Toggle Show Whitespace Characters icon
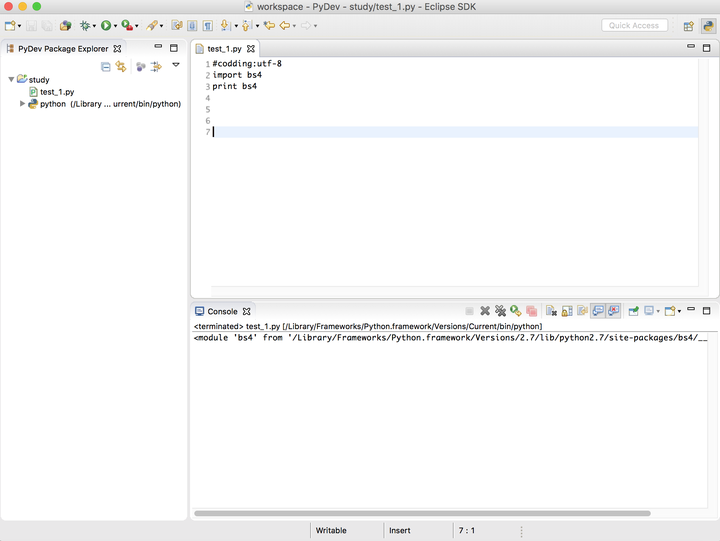 [208, 26]
